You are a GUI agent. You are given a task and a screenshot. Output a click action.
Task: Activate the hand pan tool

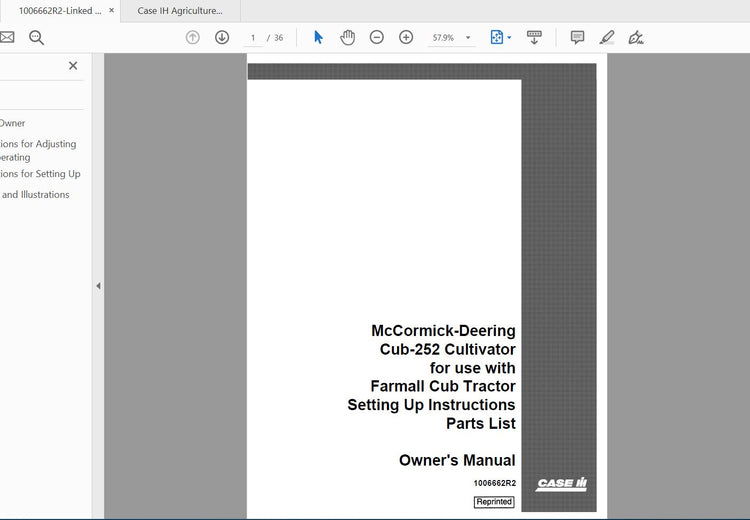(348, 37)
